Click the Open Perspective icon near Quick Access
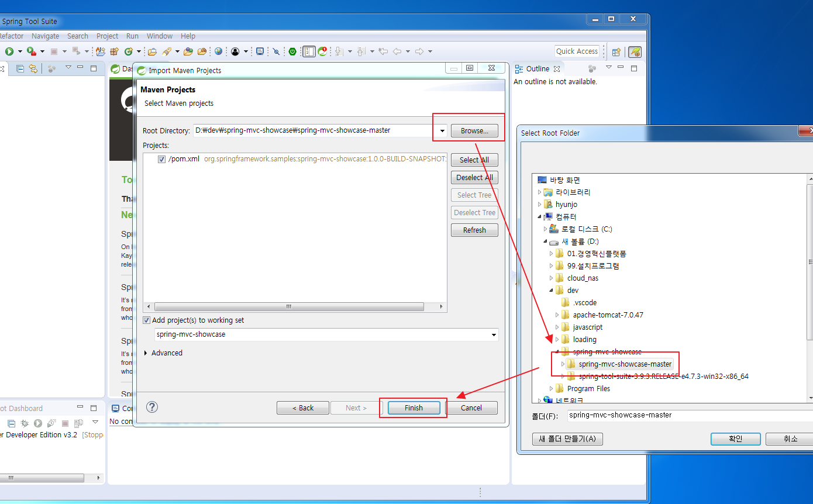813x504 pixels. (616, 51)
